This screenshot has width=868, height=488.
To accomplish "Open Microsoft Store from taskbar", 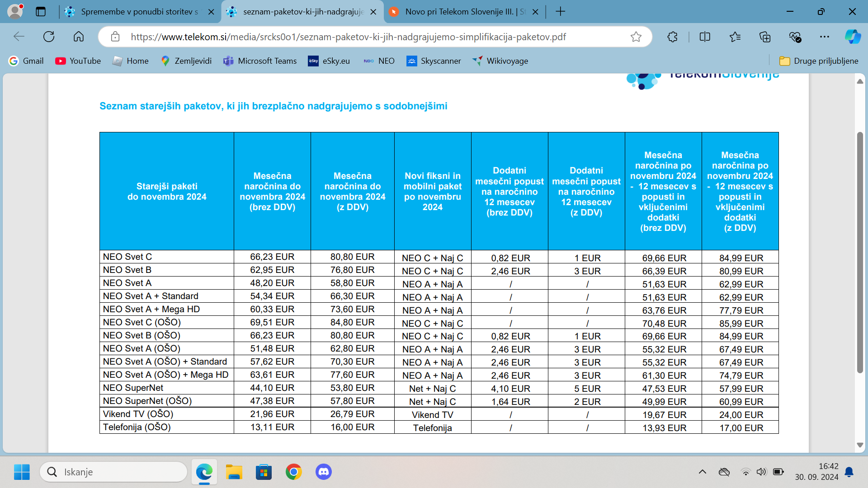I will pos(264,472).
